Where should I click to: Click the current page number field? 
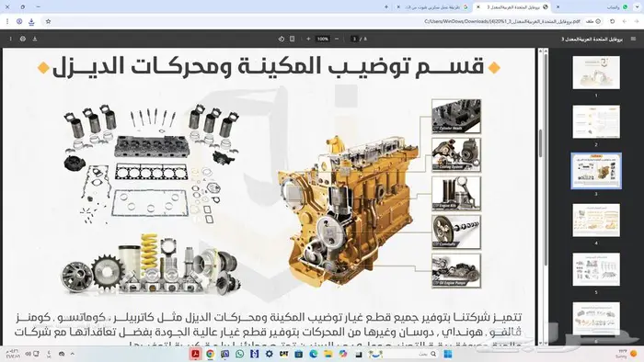354,39
